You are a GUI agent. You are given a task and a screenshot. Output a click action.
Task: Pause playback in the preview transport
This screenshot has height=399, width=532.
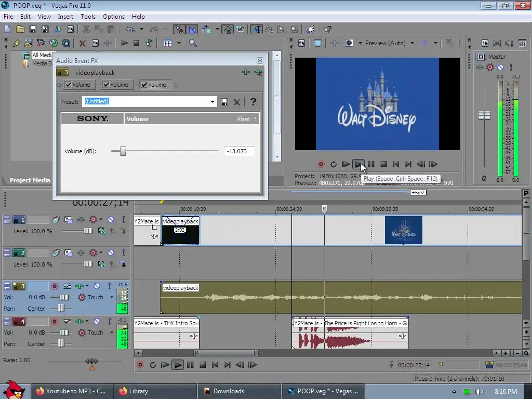(371, 164)
